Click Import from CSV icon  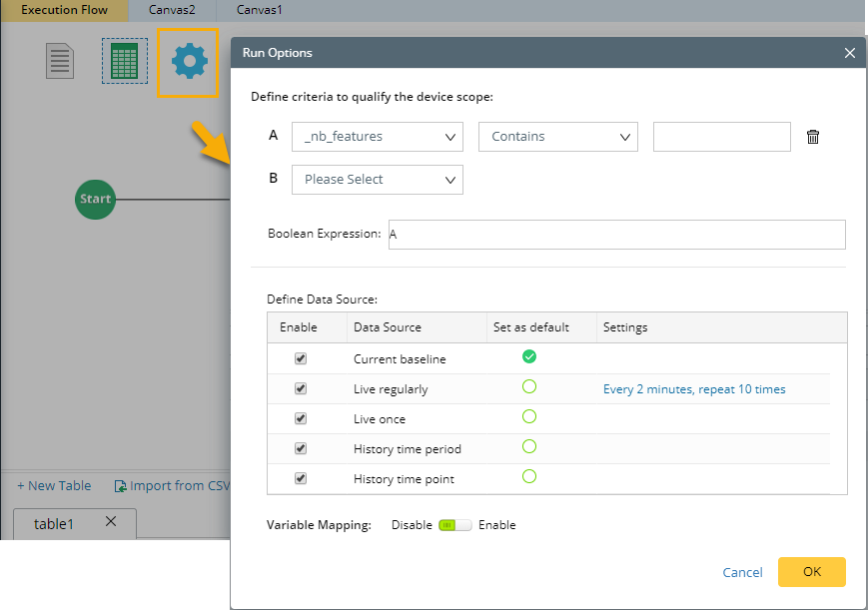[122, 486]
